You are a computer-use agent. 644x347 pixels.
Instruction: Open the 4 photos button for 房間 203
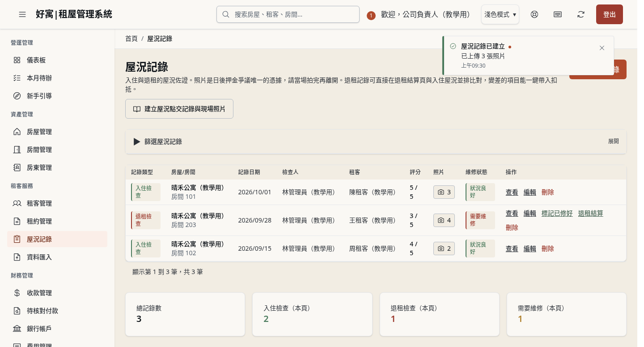pyautogui.click(x=444, y=220)
